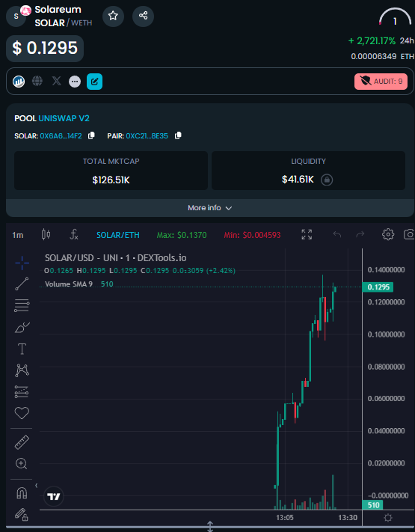Click the TradingView logo badge
This screenshot has width=415, height=532.
[x=54, y=496]
